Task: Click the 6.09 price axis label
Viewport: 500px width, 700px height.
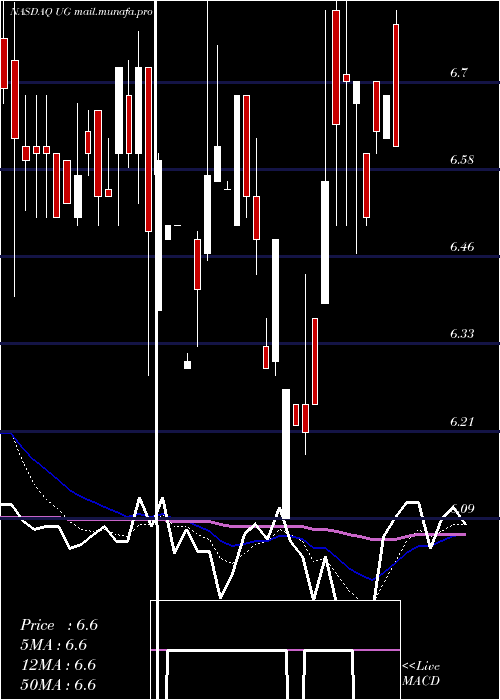Action: click(462, 508)
